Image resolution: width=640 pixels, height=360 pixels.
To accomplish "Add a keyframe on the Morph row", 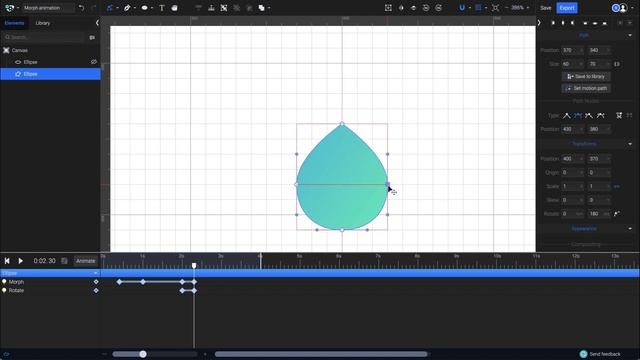I will (96, 282).
